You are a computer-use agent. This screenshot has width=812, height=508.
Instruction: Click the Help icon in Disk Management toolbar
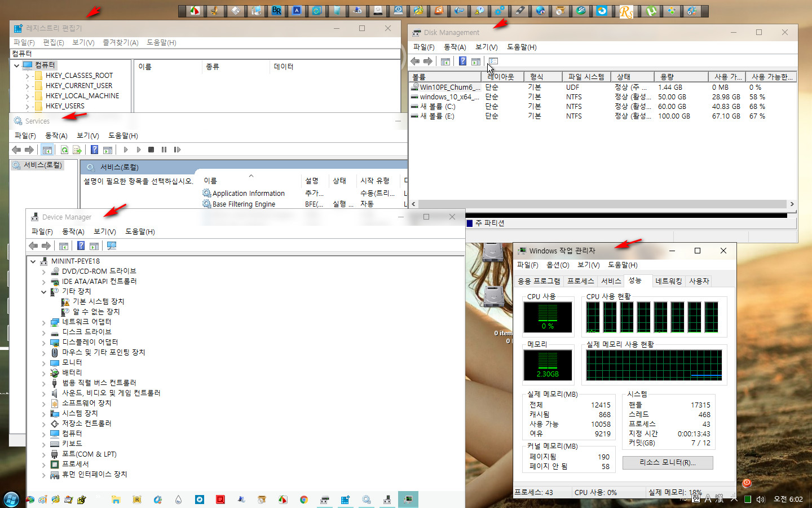coord(462,61)
